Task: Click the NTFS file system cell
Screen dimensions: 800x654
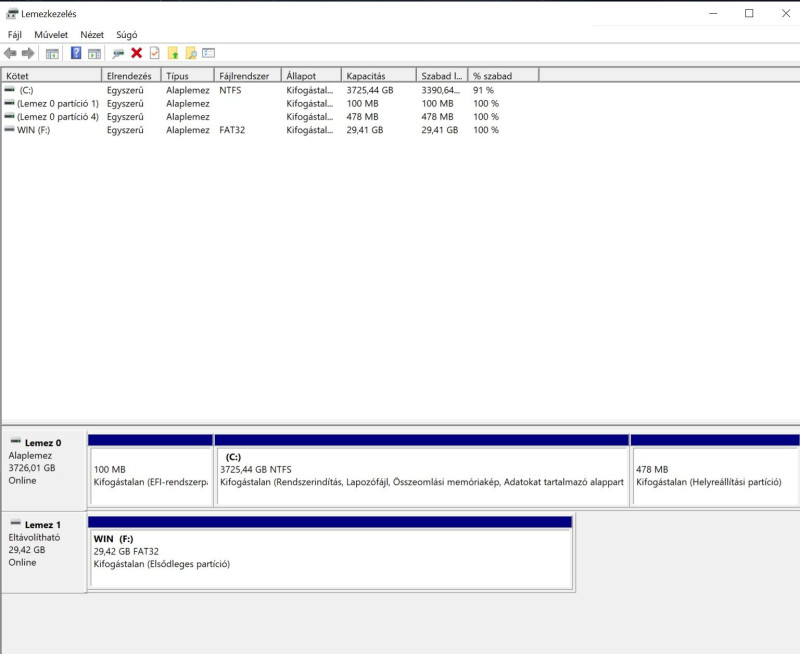Action: coord(230,90)
